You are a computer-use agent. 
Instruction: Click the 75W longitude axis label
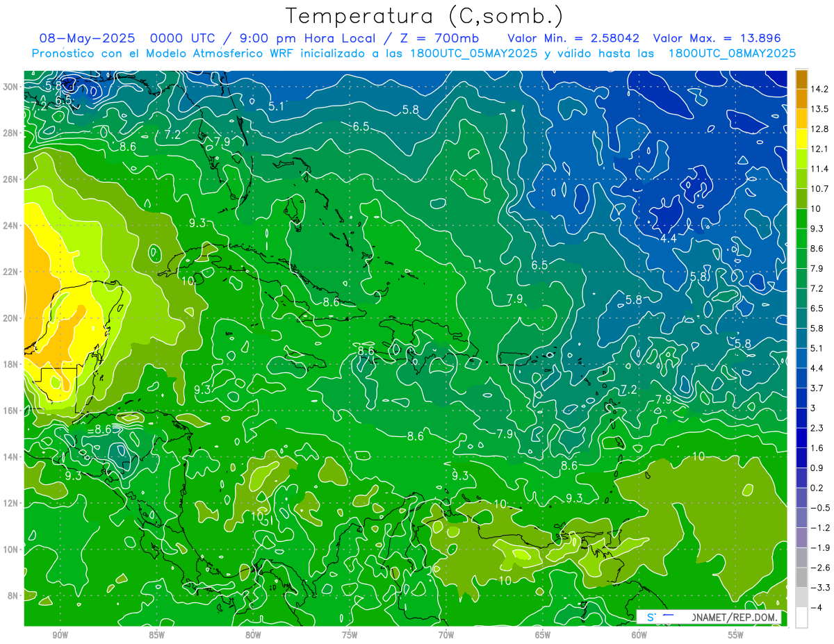(x=350, y=635)
